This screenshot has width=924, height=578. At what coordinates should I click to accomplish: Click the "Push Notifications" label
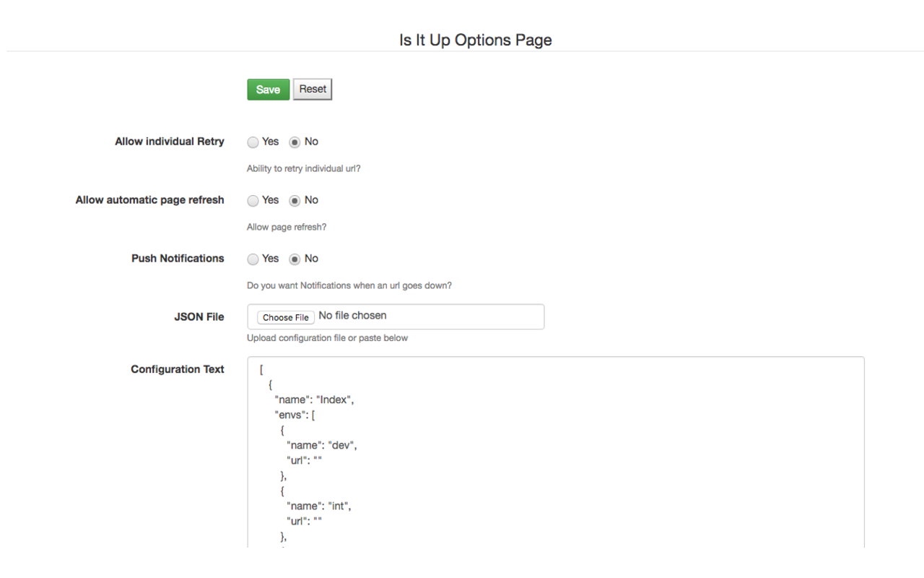178,259
